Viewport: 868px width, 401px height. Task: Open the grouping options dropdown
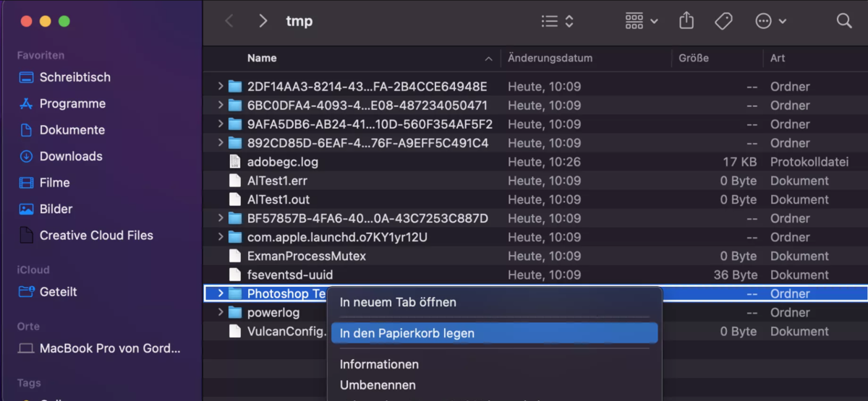coord(642,21)
